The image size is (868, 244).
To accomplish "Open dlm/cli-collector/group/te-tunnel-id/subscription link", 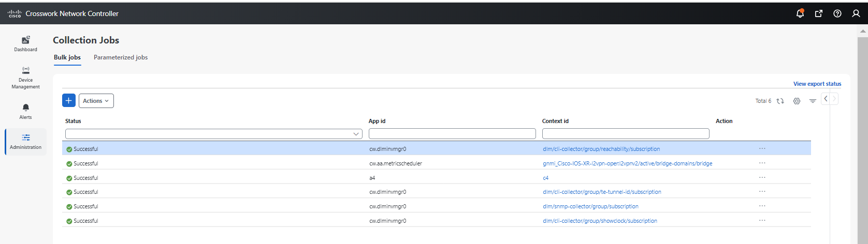I will tap(602, 192).
